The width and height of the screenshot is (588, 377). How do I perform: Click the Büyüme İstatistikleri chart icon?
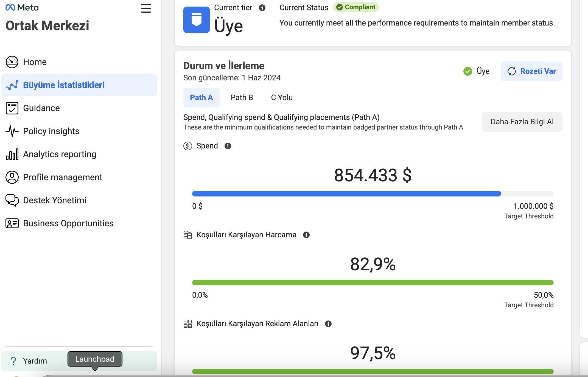pos(12,85)
